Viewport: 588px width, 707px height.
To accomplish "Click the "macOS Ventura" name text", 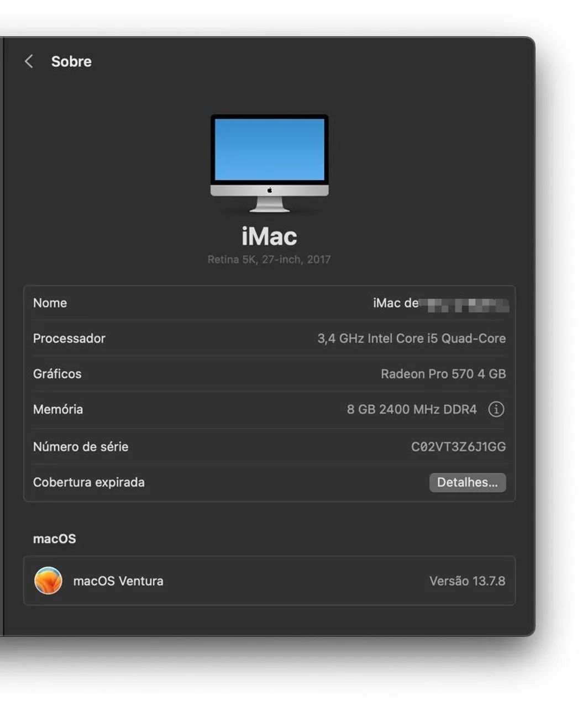I will point(118,581).
